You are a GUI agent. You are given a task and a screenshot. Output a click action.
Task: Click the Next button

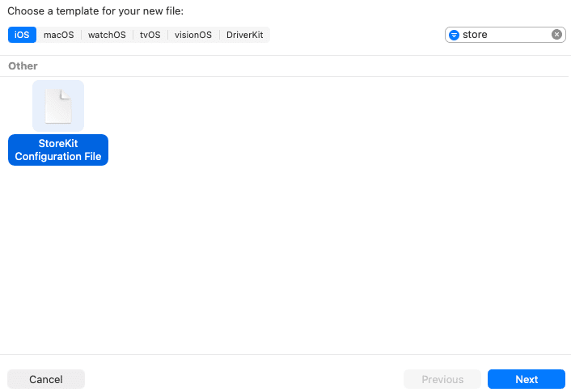click(527, 379)
